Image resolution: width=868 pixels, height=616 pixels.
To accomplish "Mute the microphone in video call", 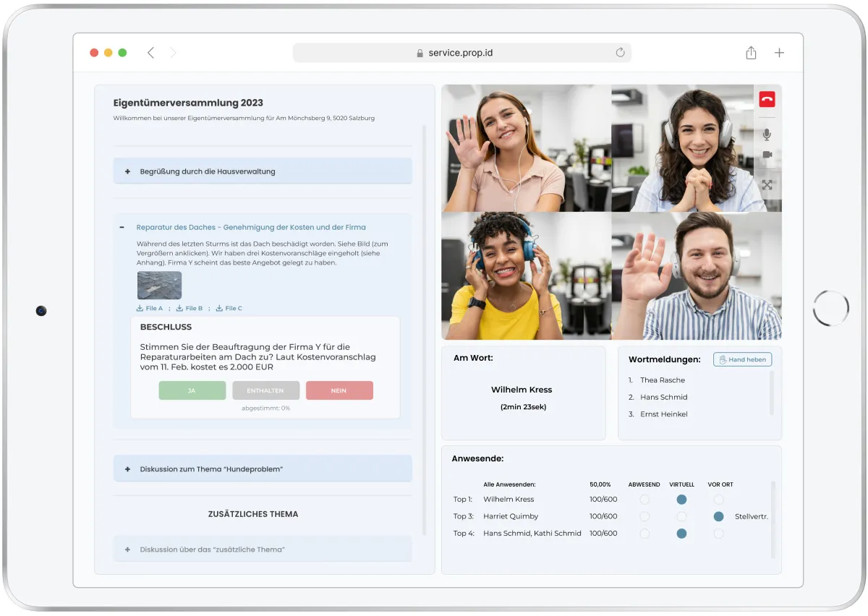I will (x=767, y=134).
